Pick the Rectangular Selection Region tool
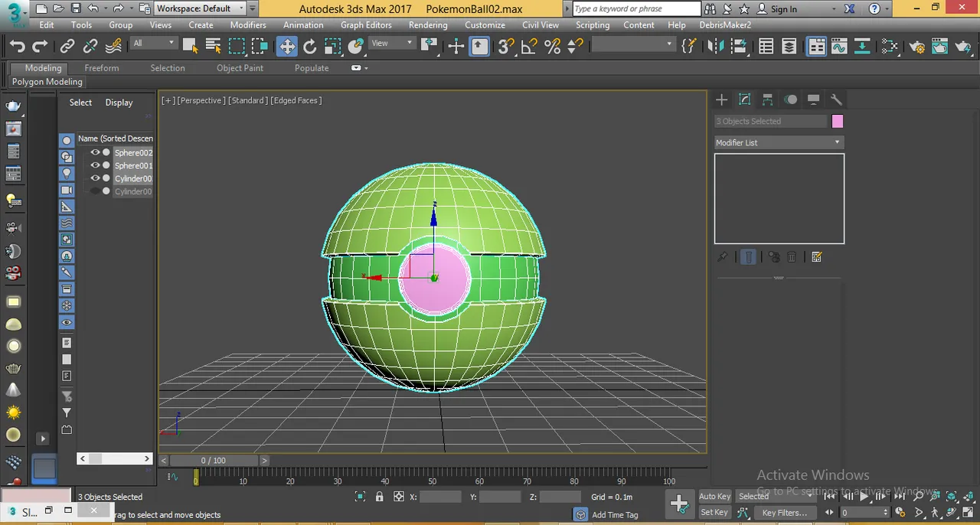 point(237,47)
